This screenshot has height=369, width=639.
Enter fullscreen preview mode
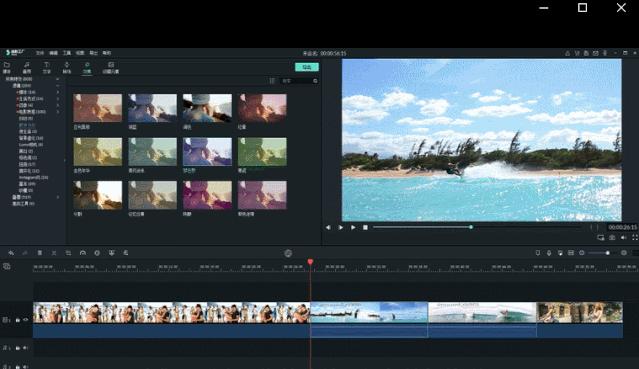(635, 237)
